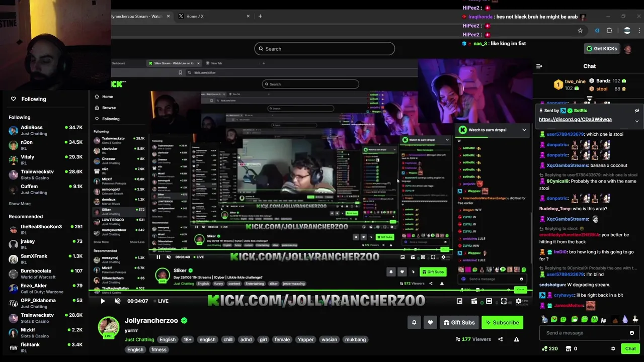Open AdinRoss in the Following list
The height and width of the screenshot is (362, 644).
point(45,130)
